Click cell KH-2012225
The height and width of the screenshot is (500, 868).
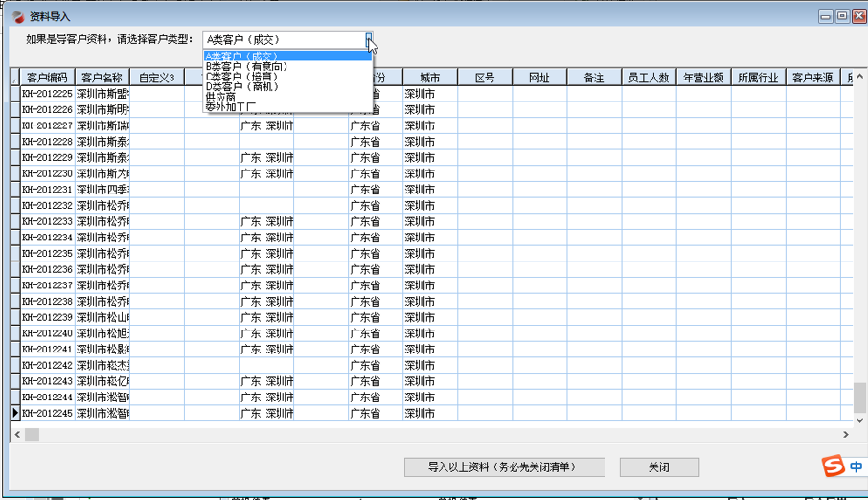[48, 94]
